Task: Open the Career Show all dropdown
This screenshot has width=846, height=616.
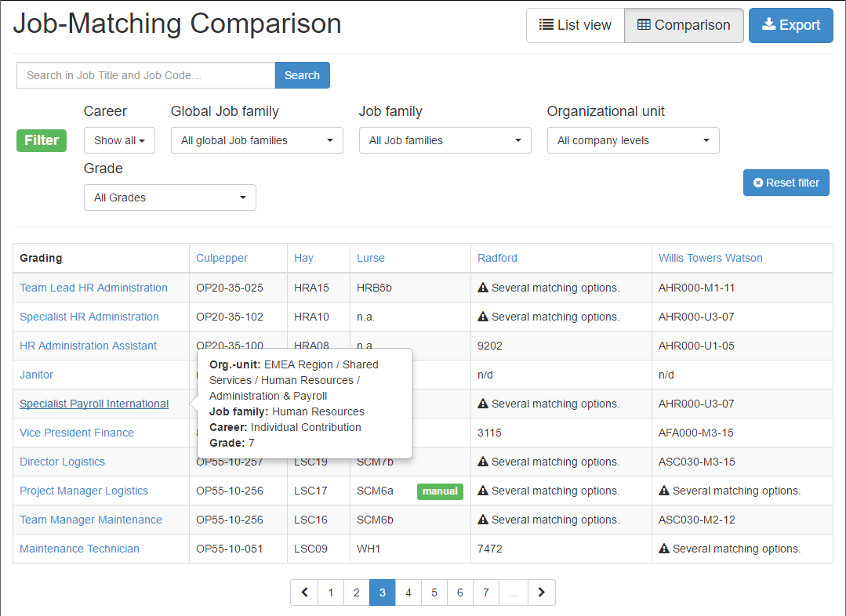Action: point(119,140)
